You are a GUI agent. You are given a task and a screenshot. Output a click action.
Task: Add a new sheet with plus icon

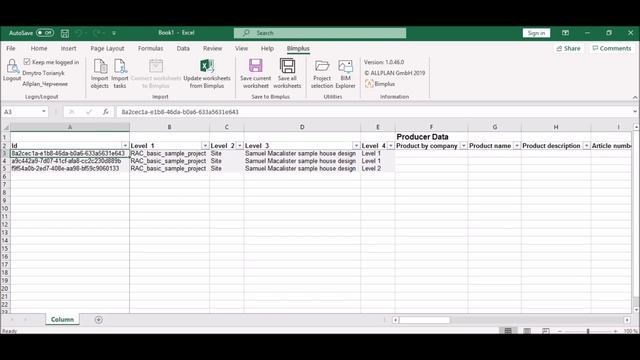pos(98,320)
